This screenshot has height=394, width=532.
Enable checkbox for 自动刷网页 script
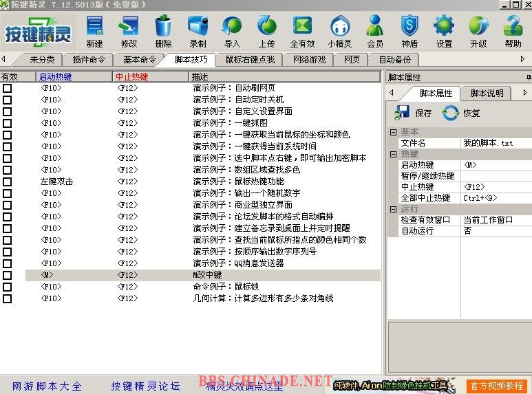click(8, 88)
